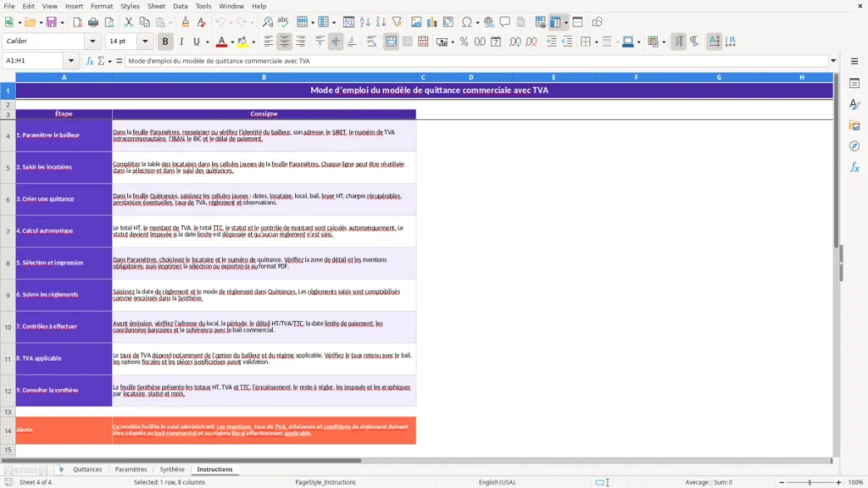Open the Format menu
This screenshot has width=868, height=488.
pyautogui.click(x=102, y=6)
